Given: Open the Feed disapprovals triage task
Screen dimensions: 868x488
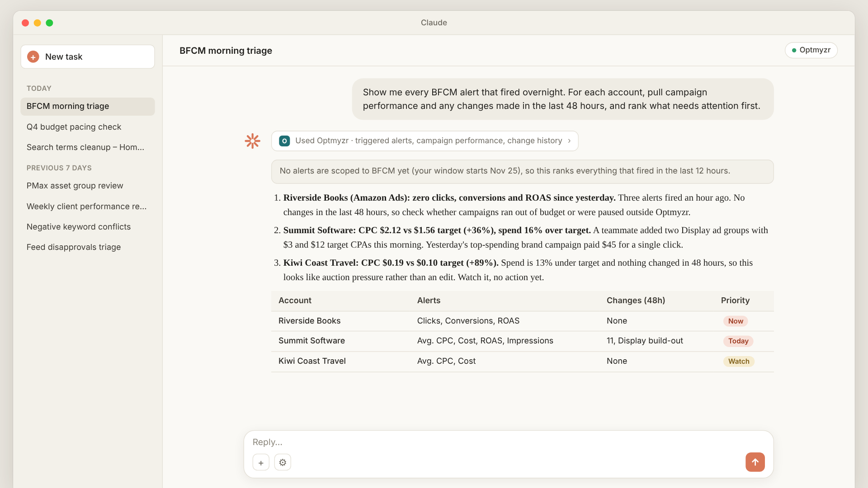Looking at the screenshot, I should (88, 247).
